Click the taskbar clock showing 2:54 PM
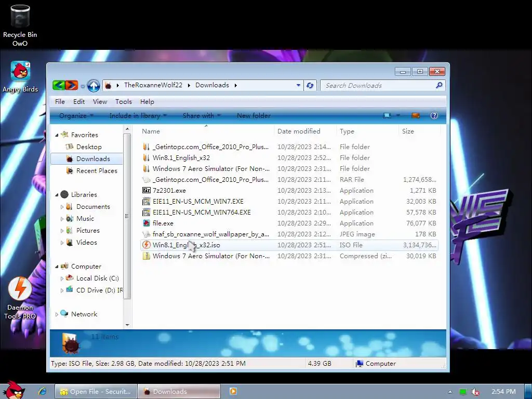This screenshot has height=399, width=532. coord(503,392)
